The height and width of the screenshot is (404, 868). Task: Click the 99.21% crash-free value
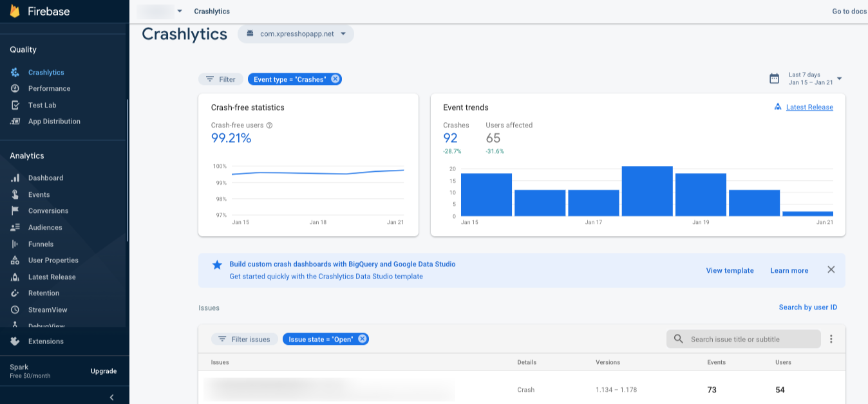click(x=231, y=138)
